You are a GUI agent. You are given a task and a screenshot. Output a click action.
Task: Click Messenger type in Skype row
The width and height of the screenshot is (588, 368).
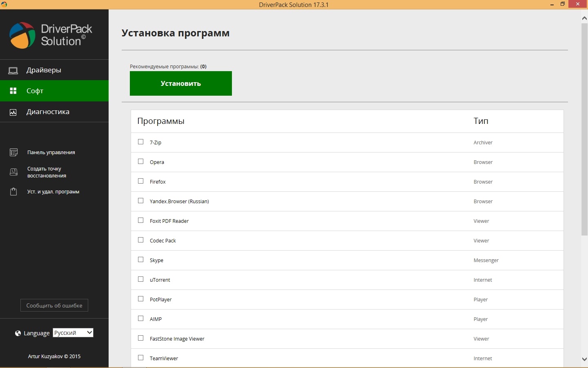point(486,260)
